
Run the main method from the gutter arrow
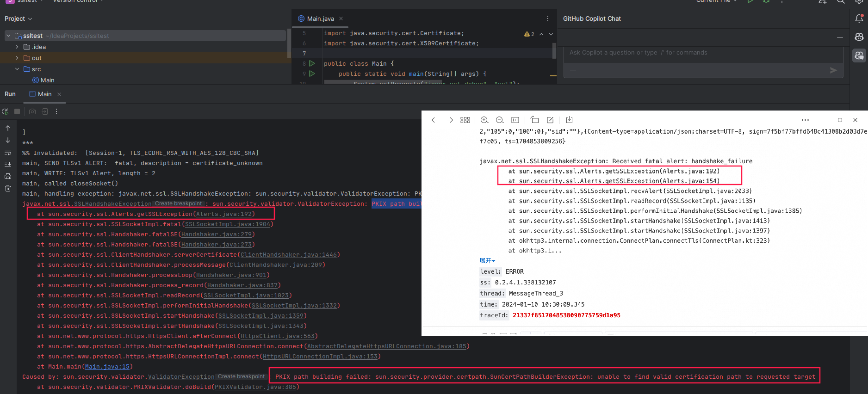coord(312,74)
